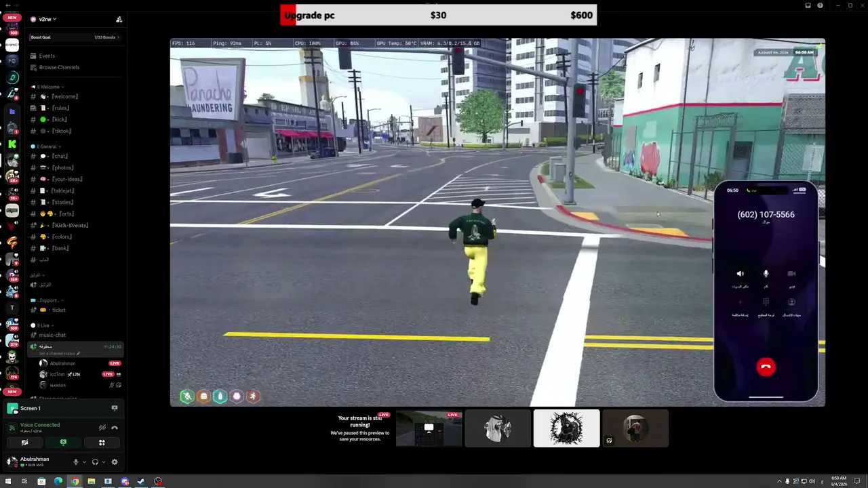The image size is (868, 488).
Task: Click the LIVE badge next to icdTom
Action: 107,374
